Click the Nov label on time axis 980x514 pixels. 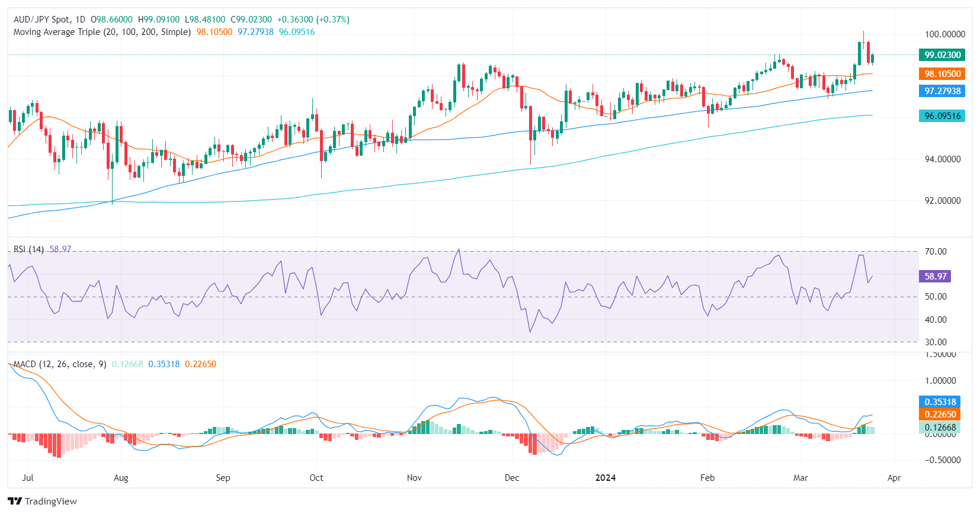414,478
